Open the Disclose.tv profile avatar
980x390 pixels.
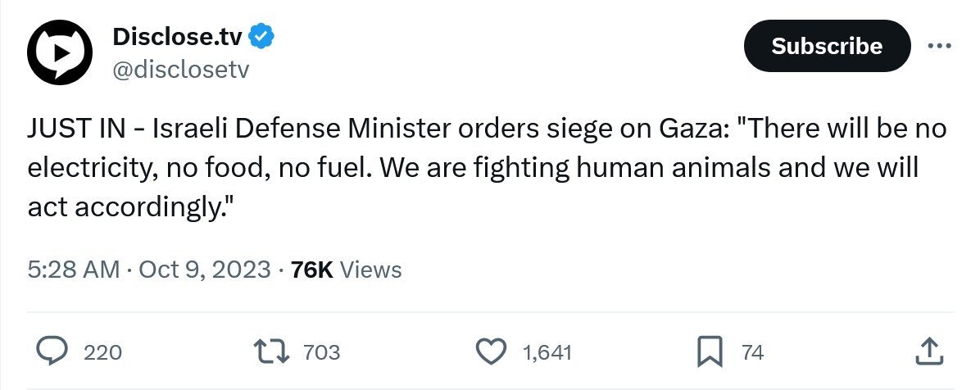58,52
